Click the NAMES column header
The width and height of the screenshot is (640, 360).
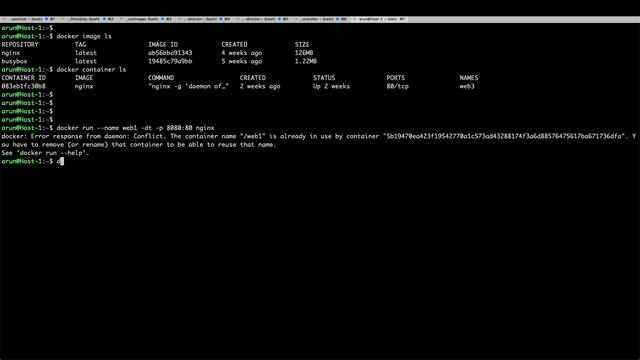tap(469, 78)
